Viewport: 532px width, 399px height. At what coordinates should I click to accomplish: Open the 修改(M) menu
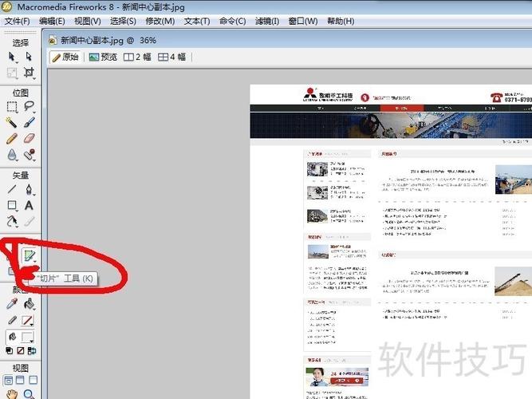(160, 21)
